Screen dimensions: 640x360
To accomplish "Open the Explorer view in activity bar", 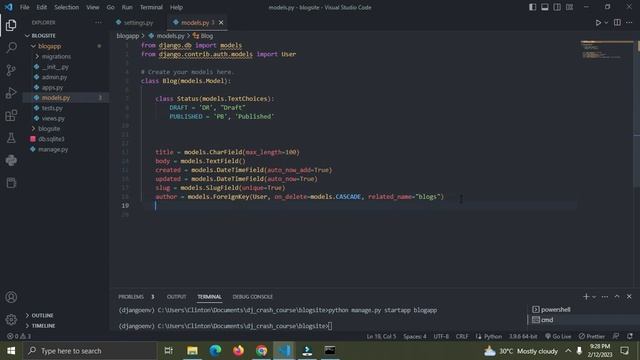I will [11, 25].
